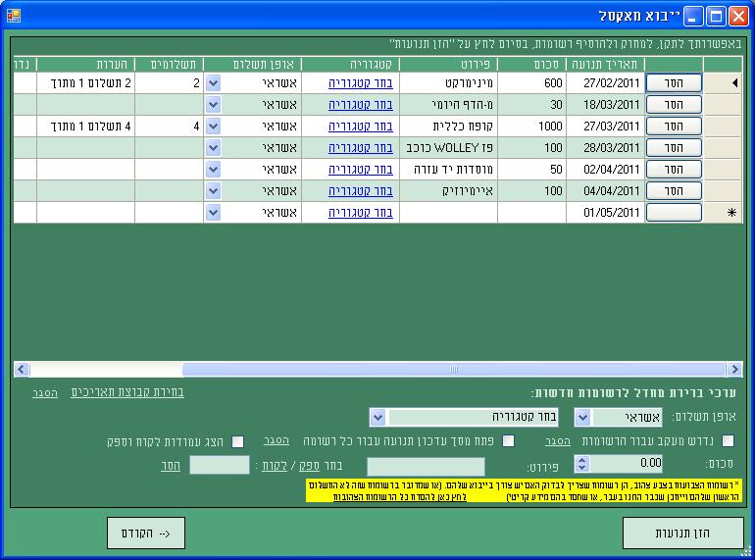Click the 'הסר' button in the 18/03/2011 row
This screenshot has width=755, height=560.
click(x=674, y=105)
